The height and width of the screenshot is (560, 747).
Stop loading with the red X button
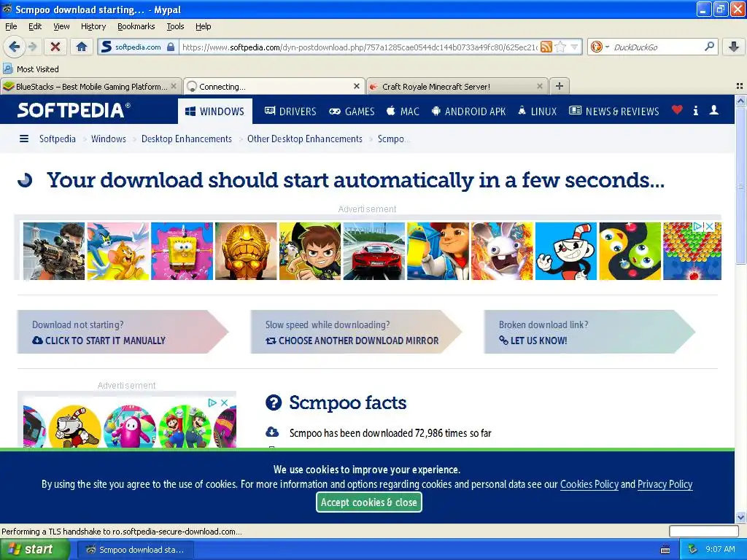pos(55,47)
